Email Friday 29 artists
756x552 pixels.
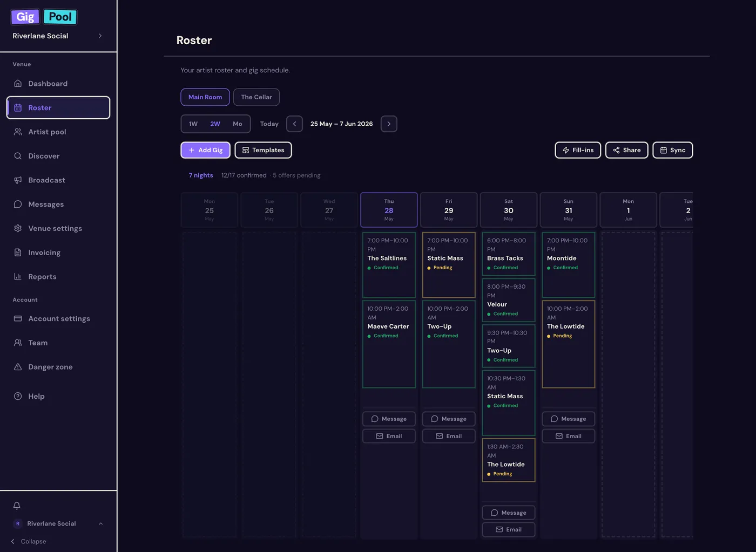pos(449,436)
